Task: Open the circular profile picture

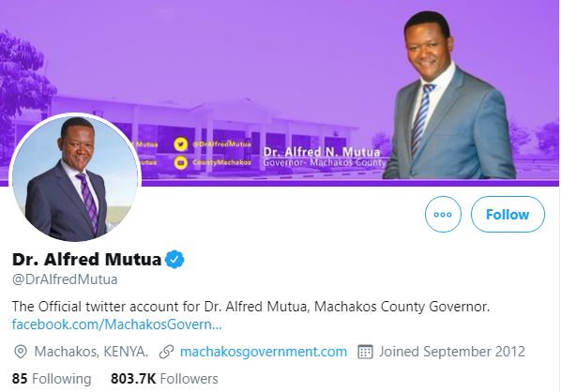Action: click(x=75, y=178)
